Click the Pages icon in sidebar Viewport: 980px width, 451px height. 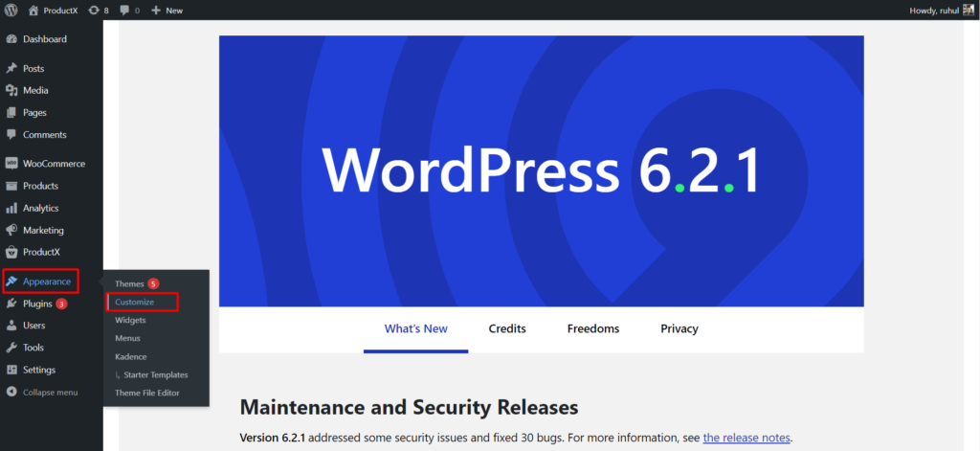coord(11,113)
